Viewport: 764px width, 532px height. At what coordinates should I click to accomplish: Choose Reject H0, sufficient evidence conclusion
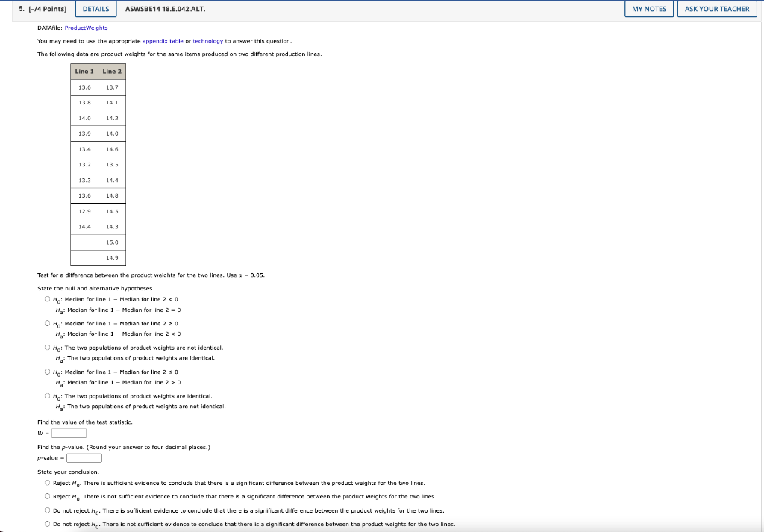tap(47, 483)
